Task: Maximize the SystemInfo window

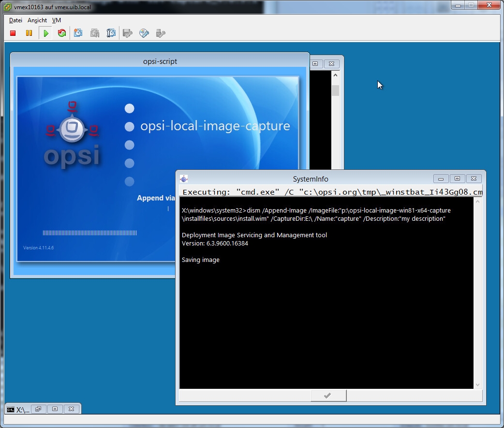Action: coord(458,179)
